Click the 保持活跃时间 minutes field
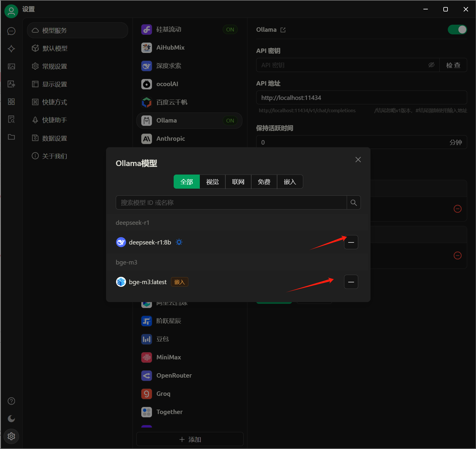 (x=361, y=142)
